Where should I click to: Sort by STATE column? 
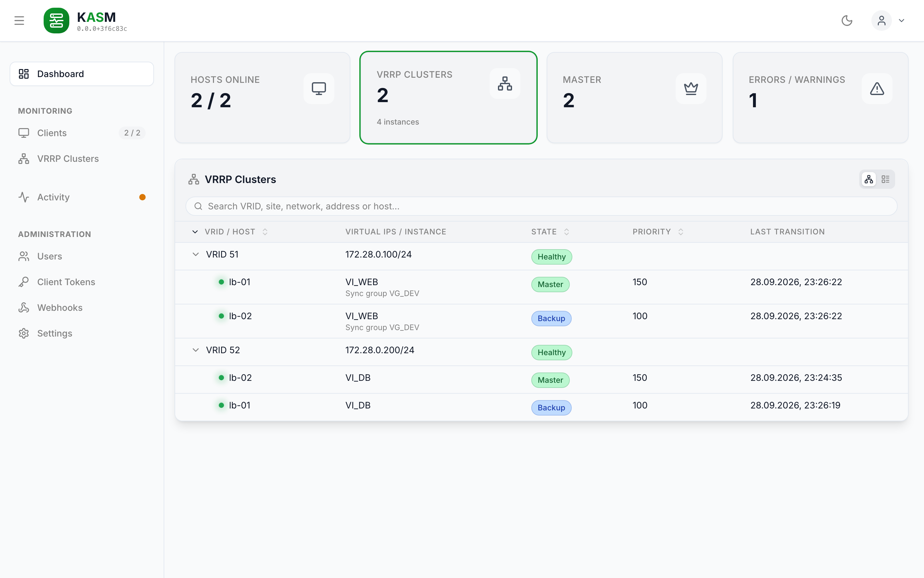click(x=550, y=232)
